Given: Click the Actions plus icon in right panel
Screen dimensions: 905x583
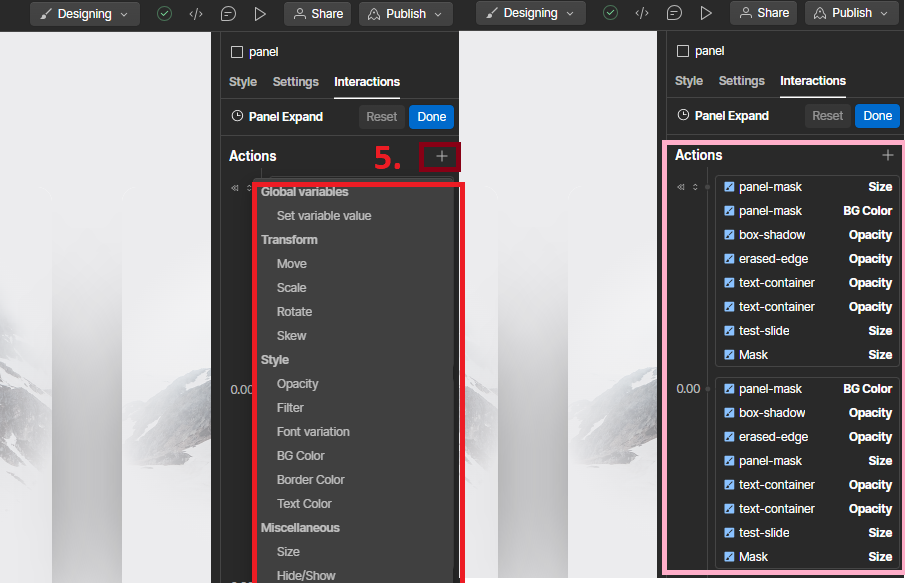Looking at the screenshot, I should click(x=888, y=155).
